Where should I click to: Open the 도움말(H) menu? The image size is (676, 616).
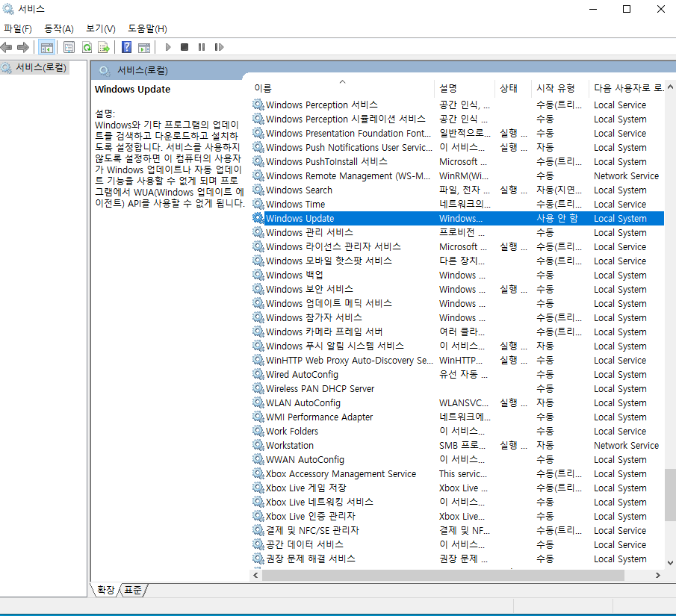(147, 29)
